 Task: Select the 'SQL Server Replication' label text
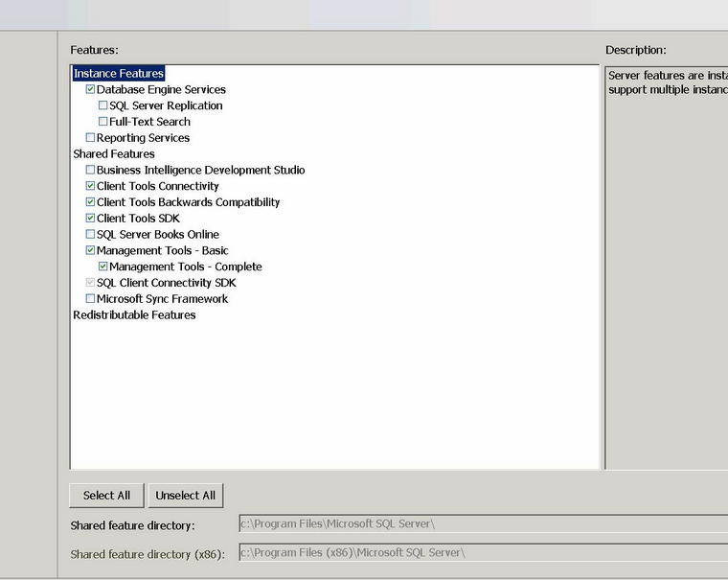point(166,106)
